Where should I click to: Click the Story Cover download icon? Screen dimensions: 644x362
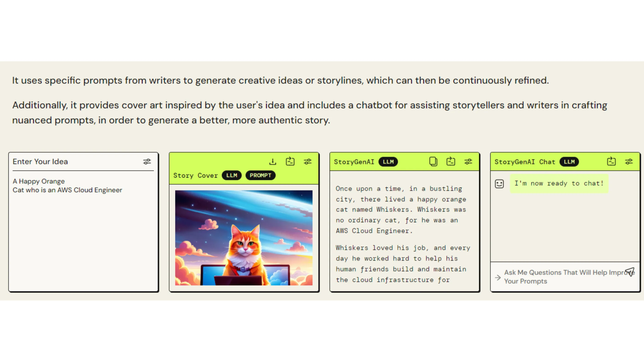273,161
